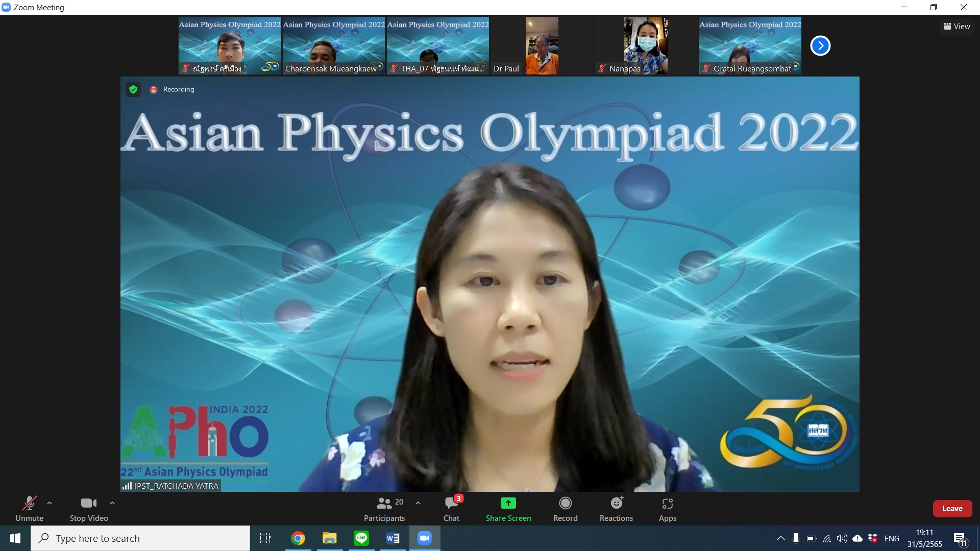
Task: Select the ณัฐพงษ์ ศรีเมือง video thumbnail
Action: point(230,46)
